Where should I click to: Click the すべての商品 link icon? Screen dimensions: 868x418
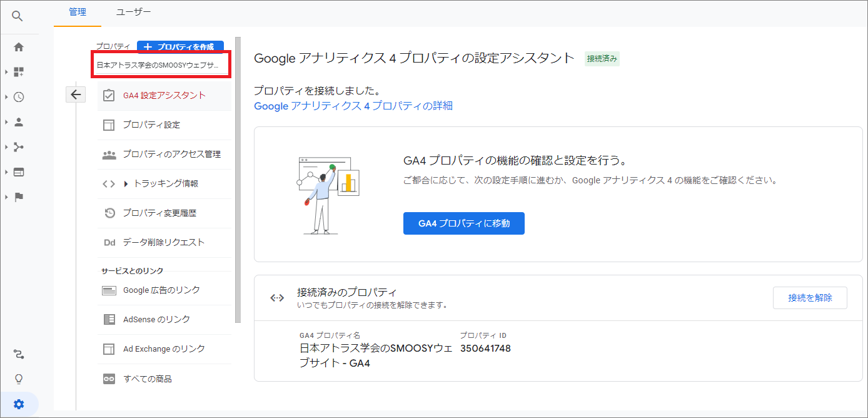[109, 379]
